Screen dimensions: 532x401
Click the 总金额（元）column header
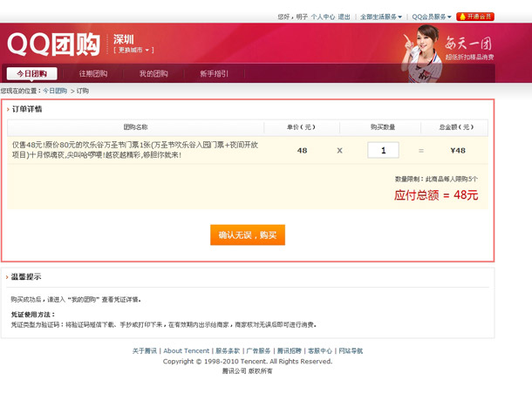tap(456, 127)
